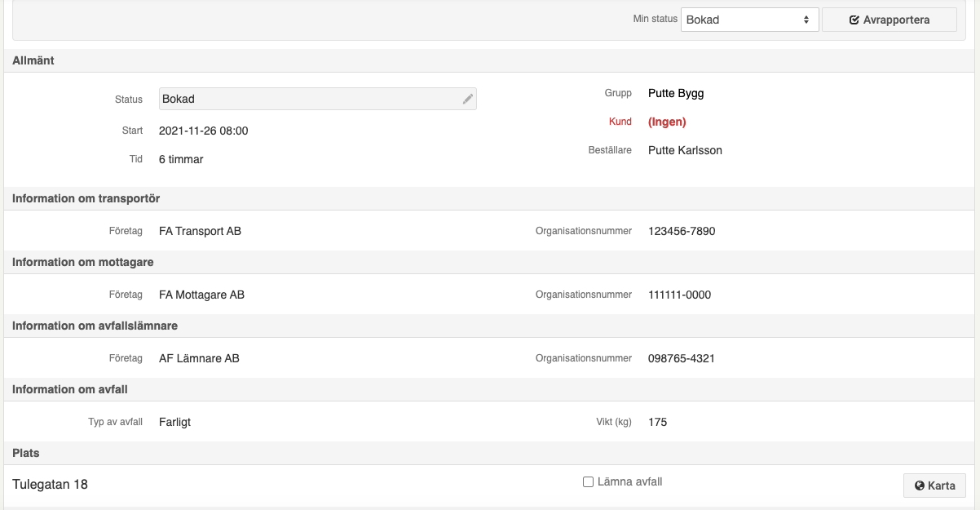
Task: Click the Vikt (kg) label
Action: [614, 422]
